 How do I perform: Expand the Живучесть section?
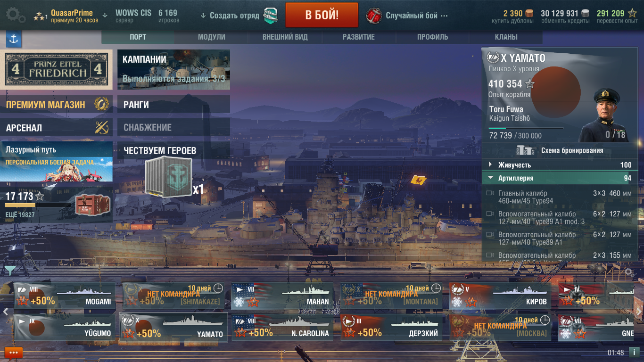560,165
